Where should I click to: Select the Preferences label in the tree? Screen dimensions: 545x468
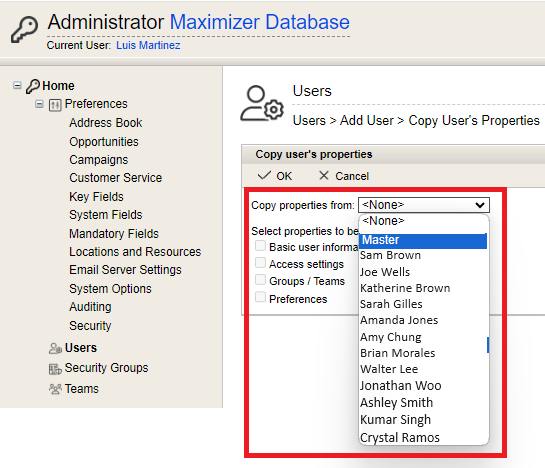click(x=96, y=104)
